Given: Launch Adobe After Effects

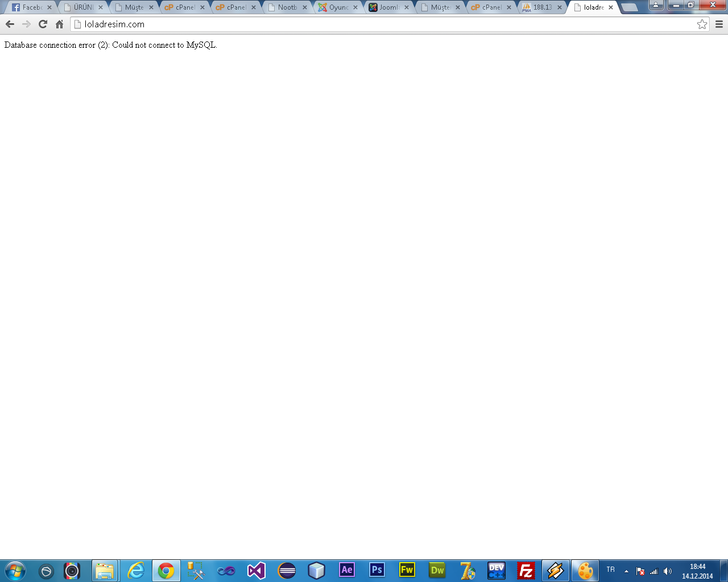Looking at the screenshot, I should [x=347, y=570].
